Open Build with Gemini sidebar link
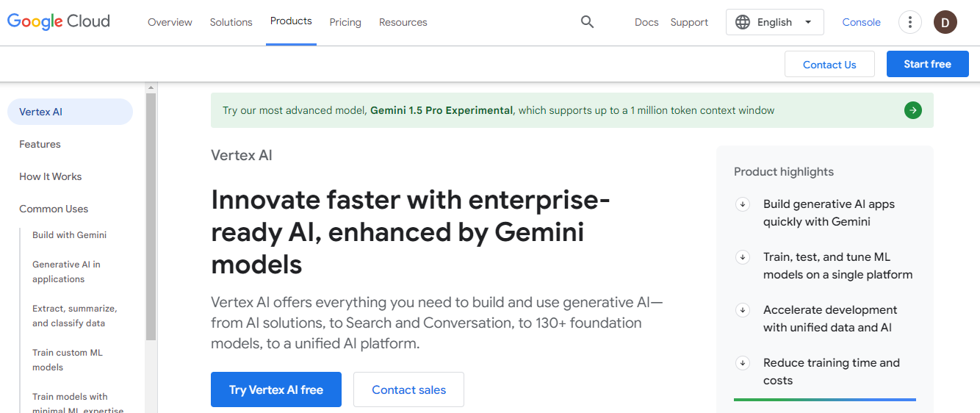This screenshot has width=980, height=413. point(69,235)
